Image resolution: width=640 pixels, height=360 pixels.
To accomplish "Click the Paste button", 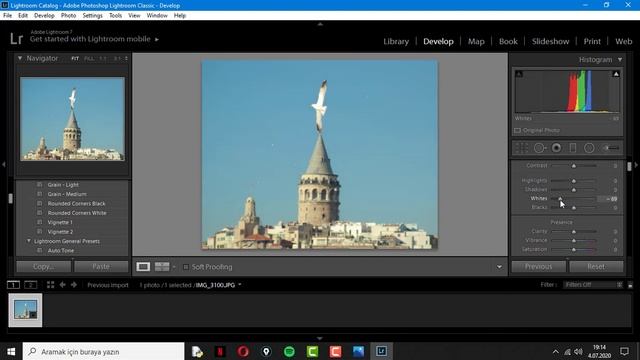I will (x=101, y=267).
